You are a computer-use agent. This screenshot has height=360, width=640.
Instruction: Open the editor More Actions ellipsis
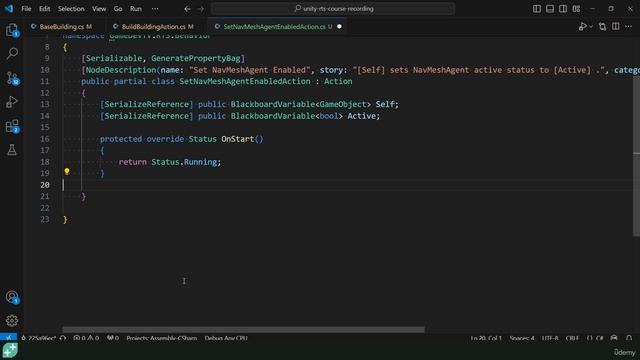629,27
